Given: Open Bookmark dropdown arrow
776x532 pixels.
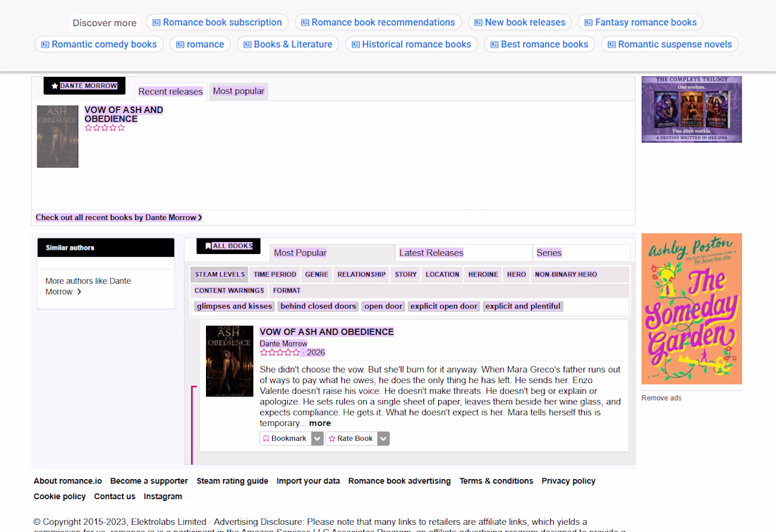Looking at the screenshot, I should pos(317,438).
